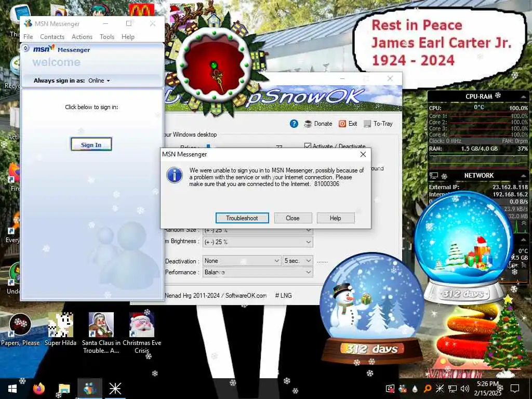
Task: Open the 5 sec. dropdown
Action: click(x=298, y=261)
